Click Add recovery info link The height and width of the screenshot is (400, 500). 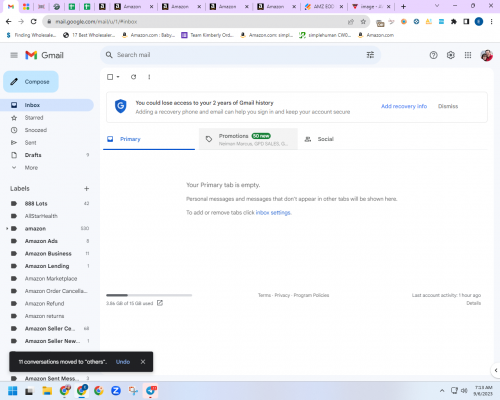(x=404, y=106)
